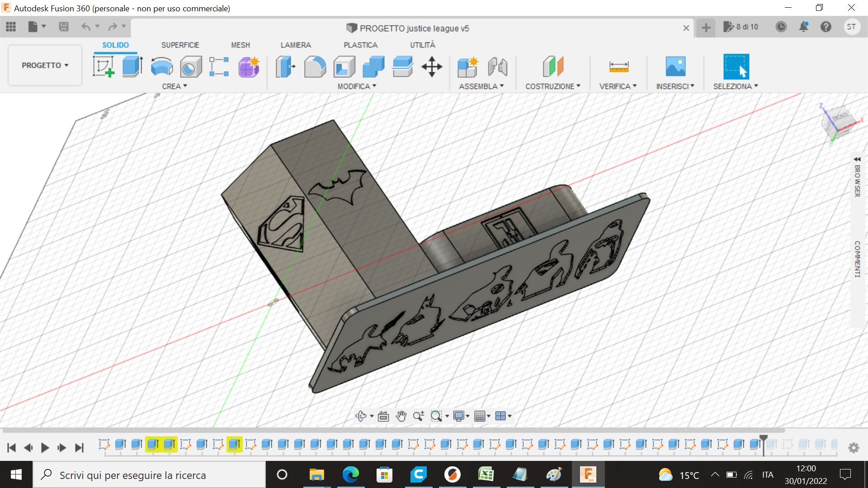Play the timeline history

(x=45, y=448)
